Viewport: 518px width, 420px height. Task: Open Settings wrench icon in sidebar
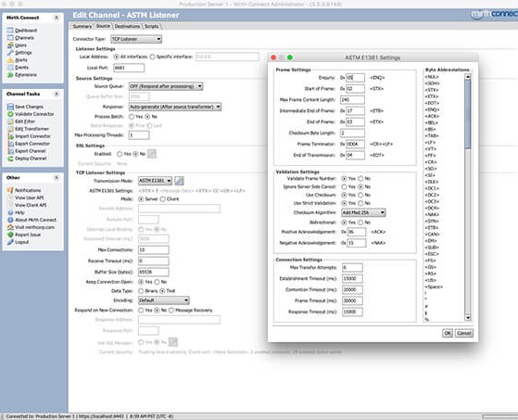10,53
